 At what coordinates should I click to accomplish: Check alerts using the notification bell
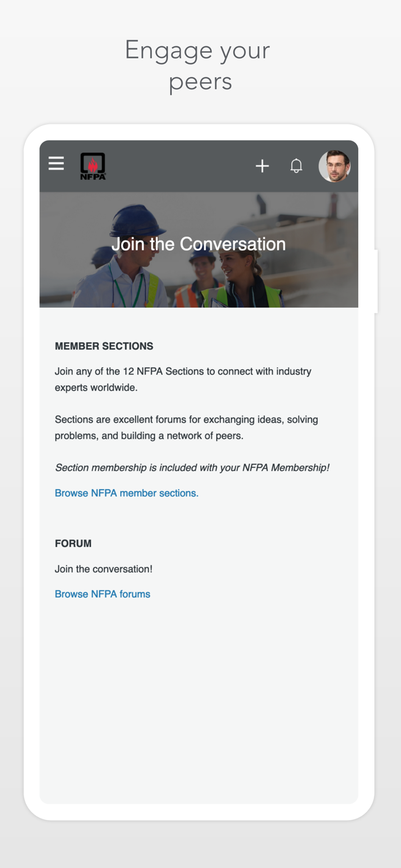296,165
